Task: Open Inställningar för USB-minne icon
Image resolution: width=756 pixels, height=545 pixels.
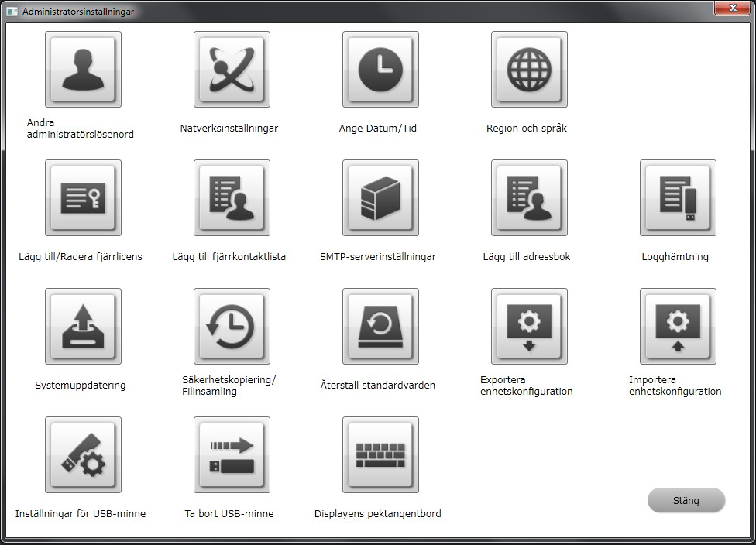Action: point(83,455)
